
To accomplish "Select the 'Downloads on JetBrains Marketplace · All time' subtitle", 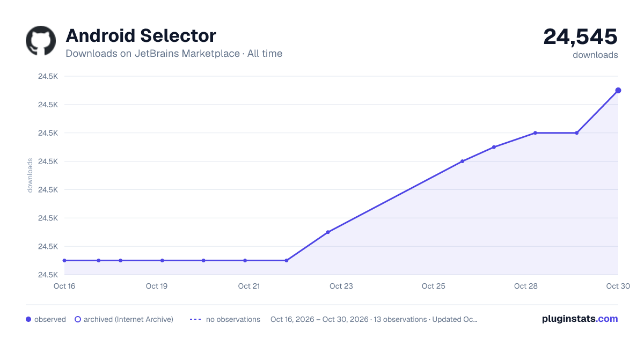I will click(174, 54).
